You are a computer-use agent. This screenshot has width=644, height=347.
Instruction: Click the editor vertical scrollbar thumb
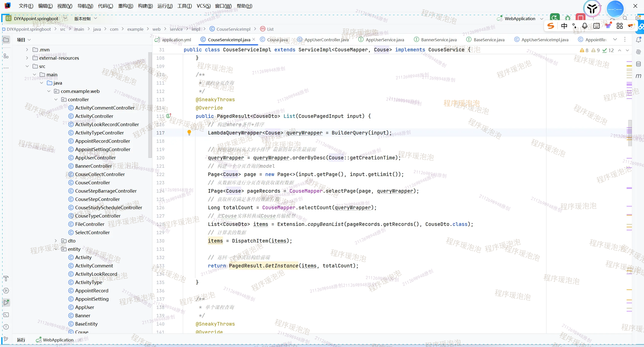[630, 133]
